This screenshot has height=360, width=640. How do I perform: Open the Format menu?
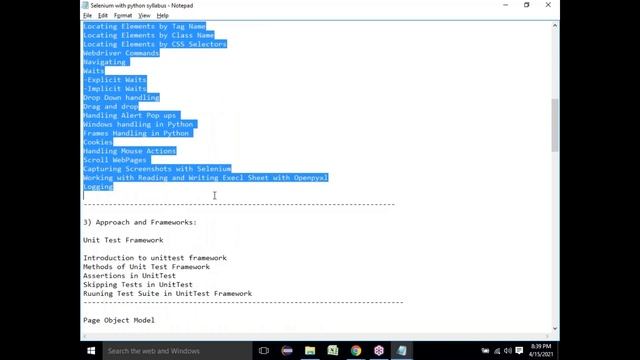123,16
